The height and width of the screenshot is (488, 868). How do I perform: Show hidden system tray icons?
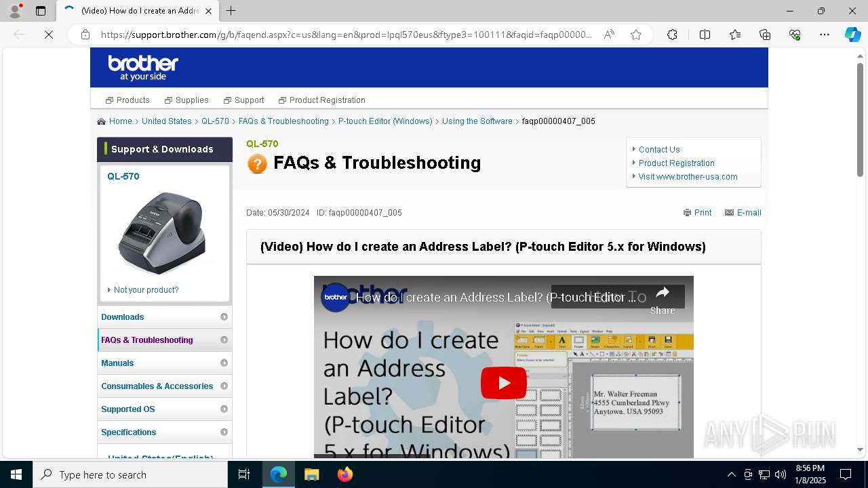point(731,474)
